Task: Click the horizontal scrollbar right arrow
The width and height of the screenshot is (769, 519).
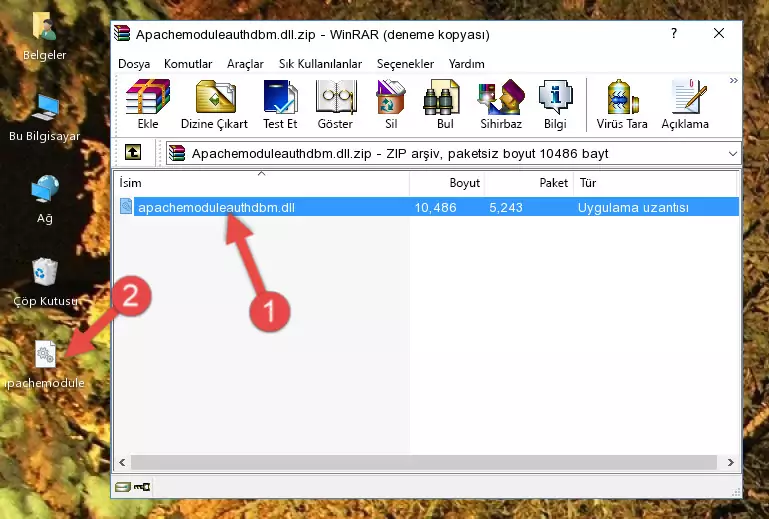Action: tap(731, 462)
